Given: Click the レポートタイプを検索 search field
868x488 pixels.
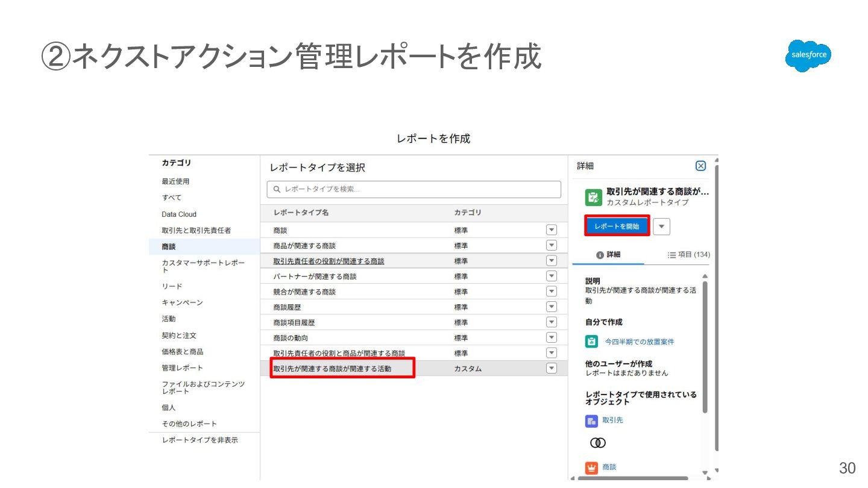Looking at the screenshot, I should (414, 189).
